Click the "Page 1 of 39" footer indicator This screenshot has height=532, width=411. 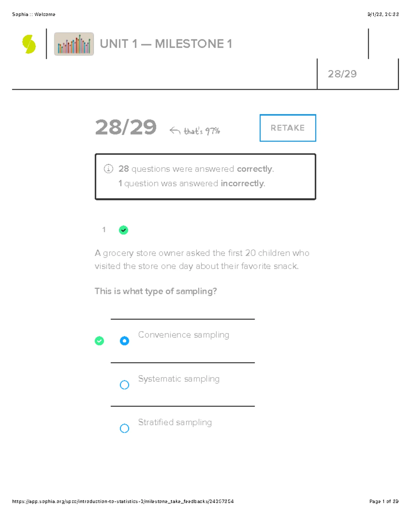[384, 501]
